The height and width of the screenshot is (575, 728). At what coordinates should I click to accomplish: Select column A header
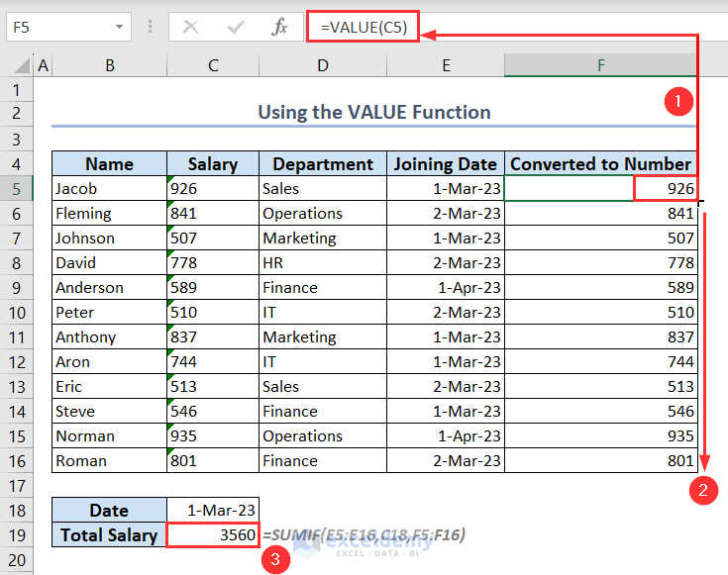point(44,65)
